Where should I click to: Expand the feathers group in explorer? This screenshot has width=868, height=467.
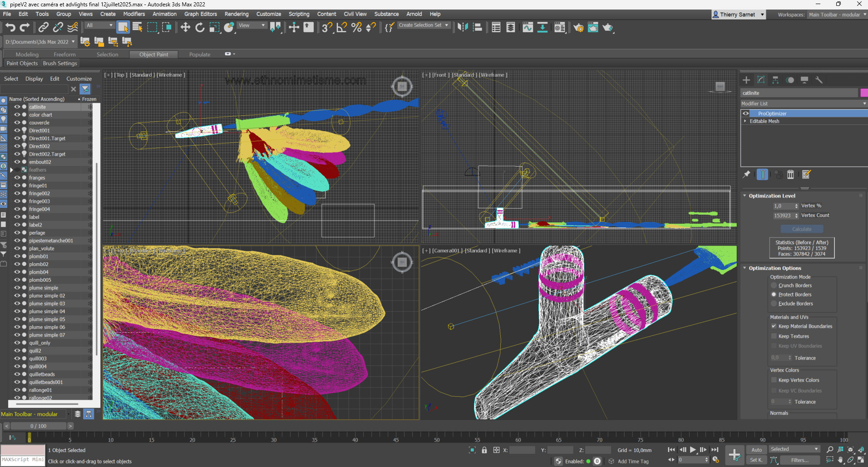click(x=12, y=170)
